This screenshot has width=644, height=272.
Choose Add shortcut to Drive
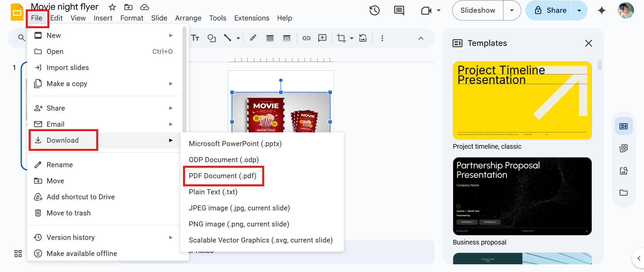click(x=104, y=197)
